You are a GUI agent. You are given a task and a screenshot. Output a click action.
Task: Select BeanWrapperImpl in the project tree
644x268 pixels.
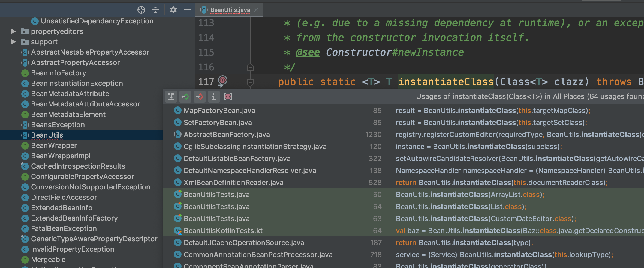click(61, 156)
